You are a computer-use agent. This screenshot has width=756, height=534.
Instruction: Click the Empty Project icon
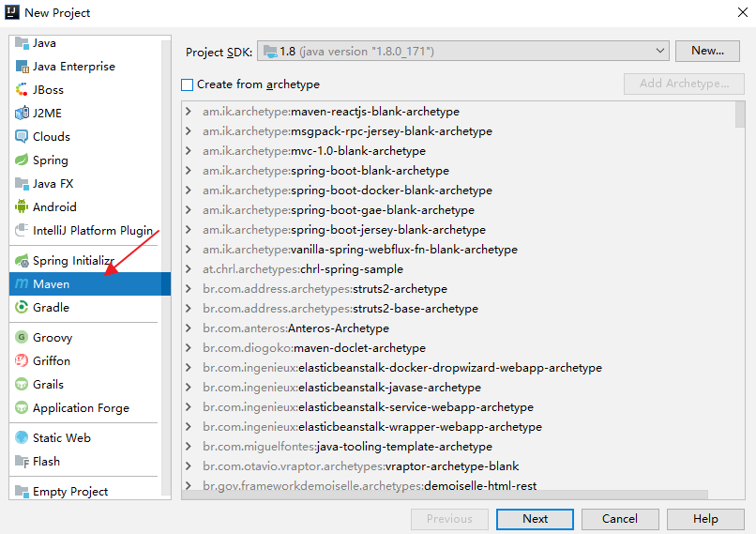point(22,492)
